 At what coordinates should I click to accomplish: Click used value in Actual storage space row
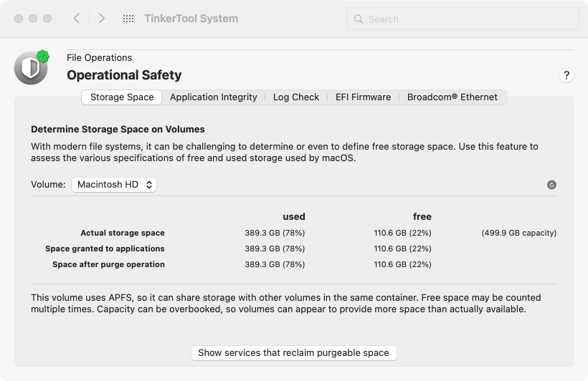(275, 233)
